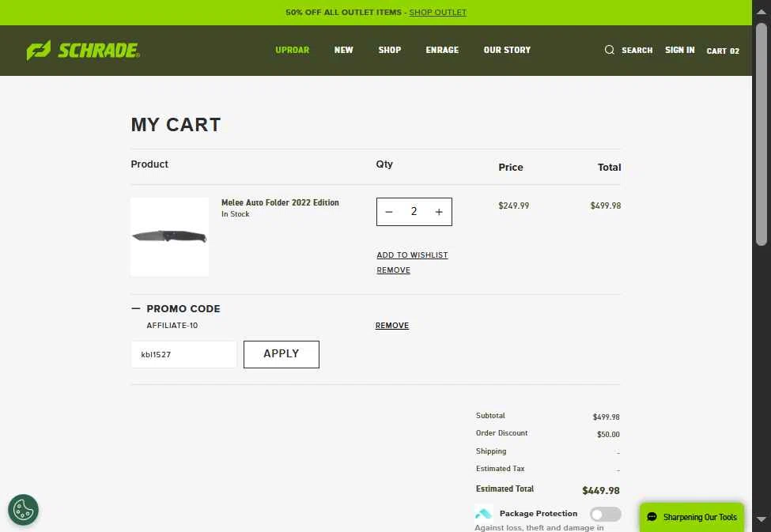Screen dimensions: 771x532
Task: Click the search magnifier icon
Action: [x=609, y=50]
